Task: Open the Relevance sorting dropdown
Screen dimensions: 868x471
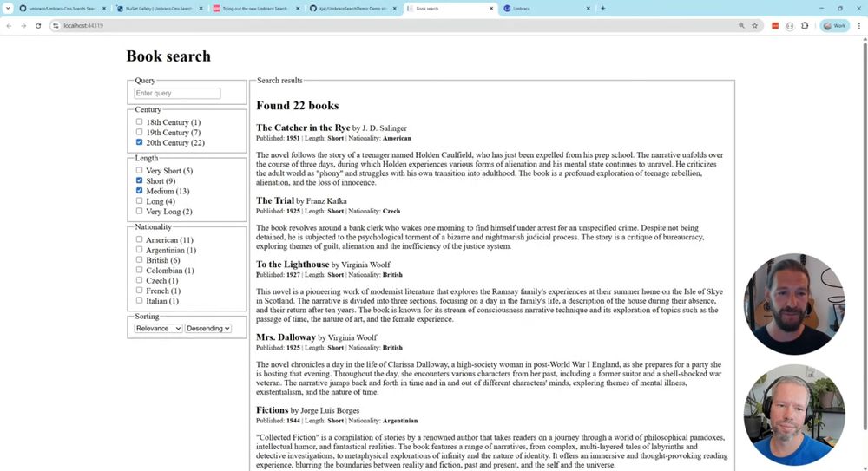Action: pyautogui.click(x=158, y=328)
